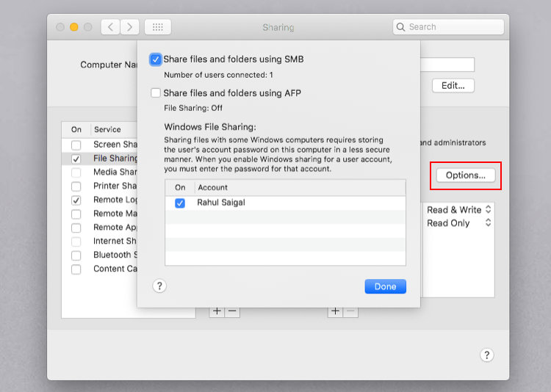Turn off the File Sharing service checkbox

(76, 159)
